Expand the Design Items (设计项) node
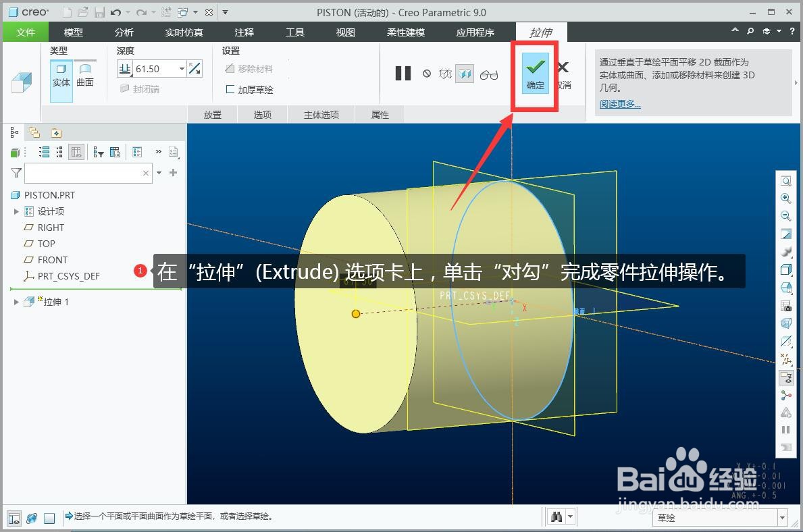 pos(16,211)
